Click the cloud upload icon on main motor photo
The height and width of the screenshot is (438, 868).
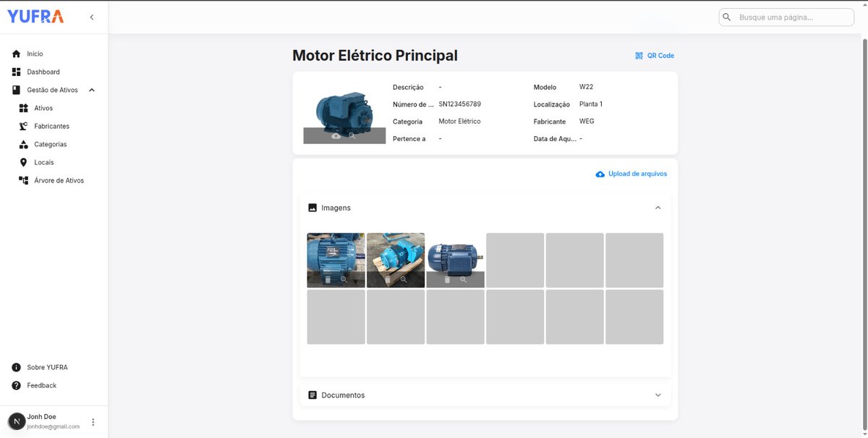click(x=336, y=135)
